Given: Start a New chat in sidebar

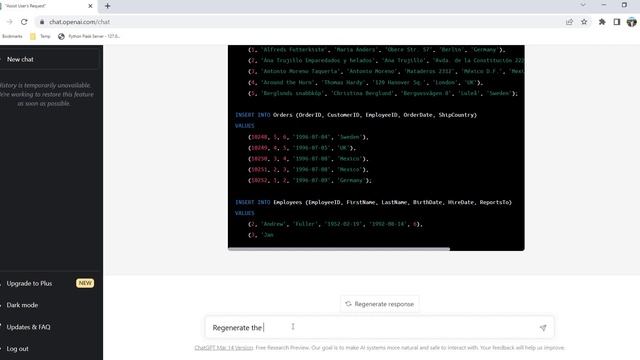Looking at the screenshot, I should pyautogui.click(x=49, y=59).
